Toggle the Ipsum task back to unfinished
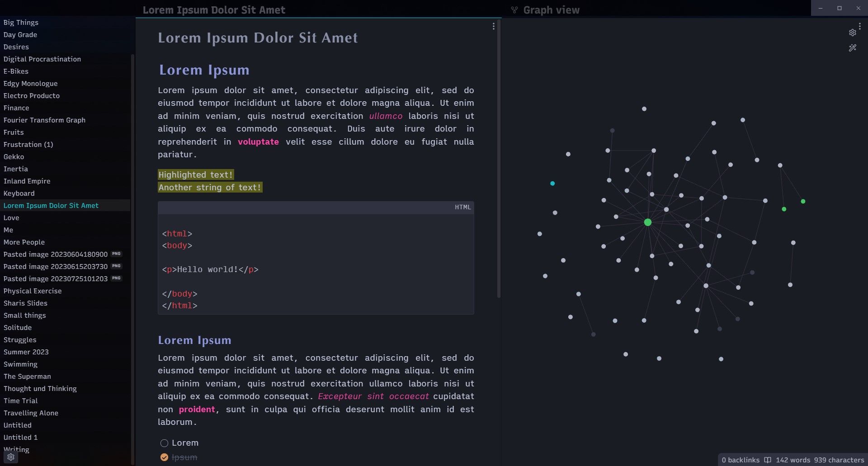868x466 pixels. [x=164, y=457]
